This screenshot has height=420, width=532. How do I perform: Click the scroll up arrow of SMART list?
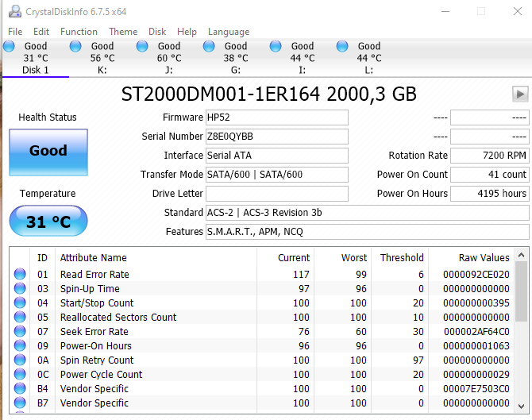point(522,255)
